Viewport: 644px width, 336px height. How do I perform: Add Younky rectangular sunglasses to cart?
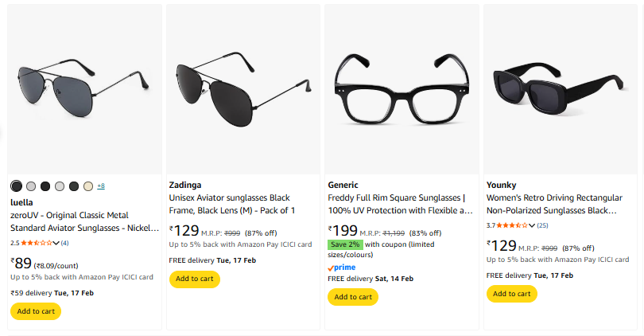(512, 294)
